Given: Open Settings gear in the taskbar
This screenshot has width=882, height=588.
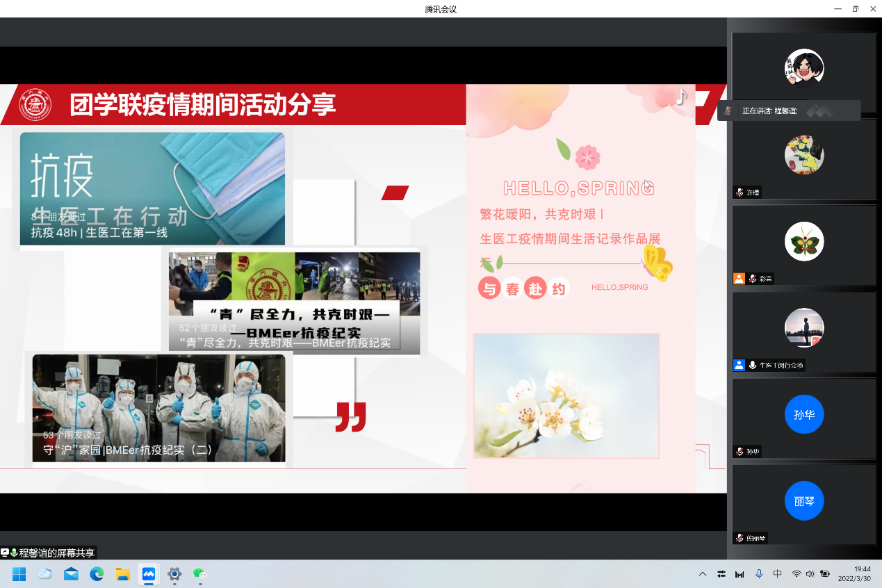Looking at the screenshot, I should [174, 574].
